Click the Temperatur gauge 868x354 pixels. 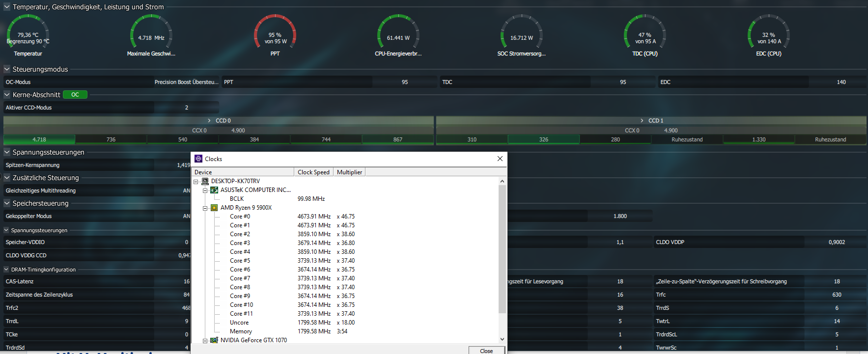pos(28,36)
